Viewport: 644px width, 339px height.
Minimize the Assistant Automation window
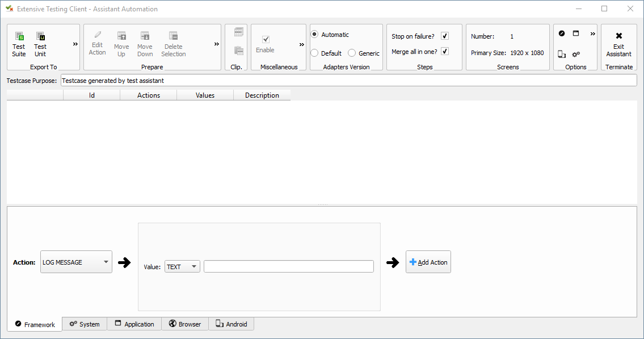pos(579,9)
